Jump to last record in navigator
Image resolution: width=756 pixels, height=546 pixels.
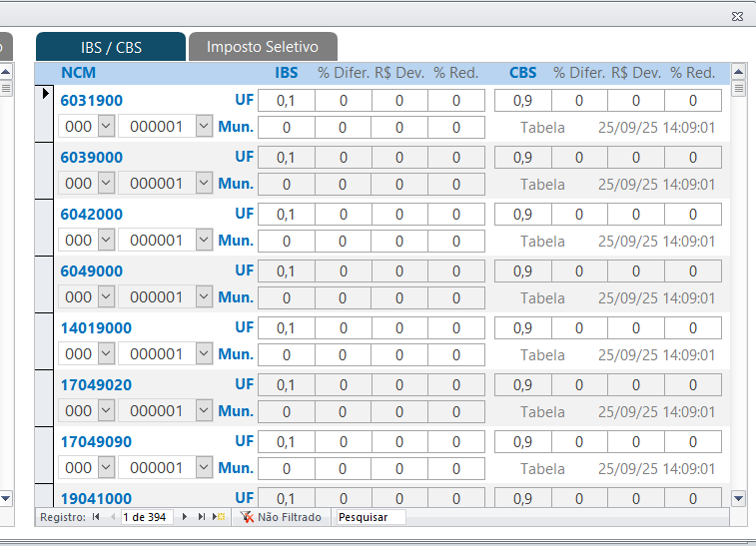[x=201, y=517]
